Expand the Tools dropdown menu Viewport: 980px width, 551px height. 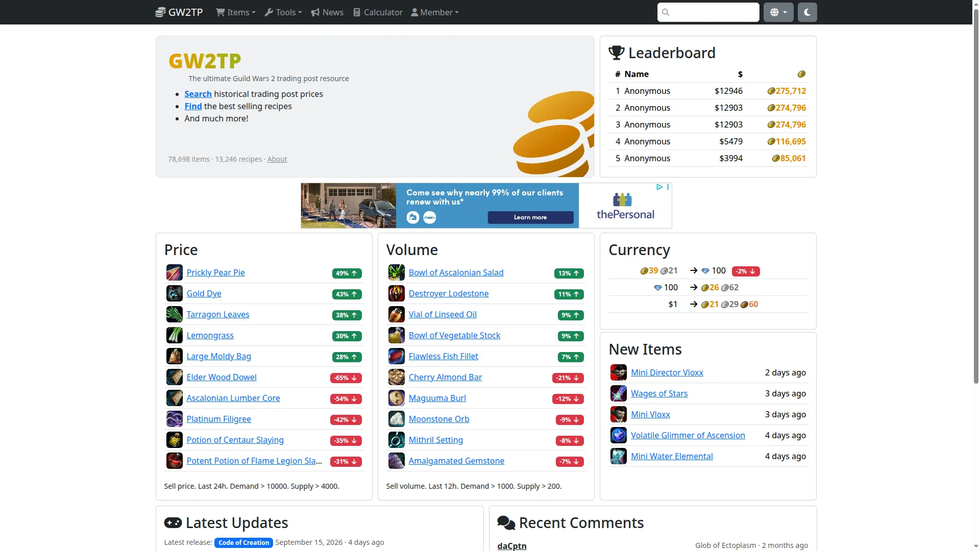pos(283,12)
